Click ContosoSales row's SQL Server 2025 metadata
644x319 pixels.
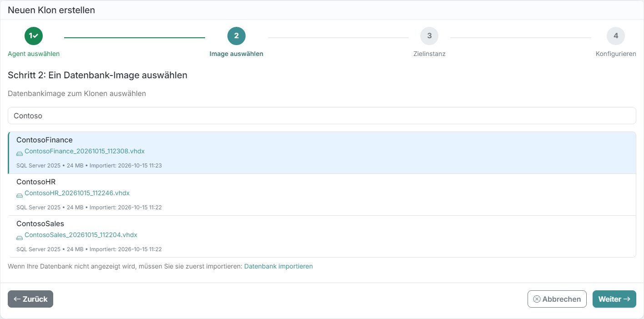click(x=38, y=249)
